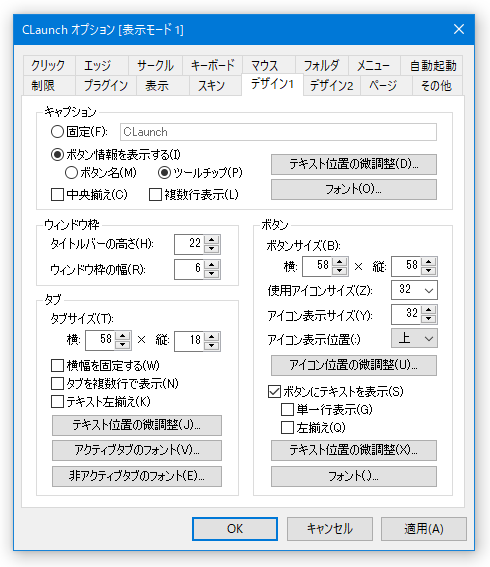Increase button size 横 value
490x567 pixels.
click(340, 262)
